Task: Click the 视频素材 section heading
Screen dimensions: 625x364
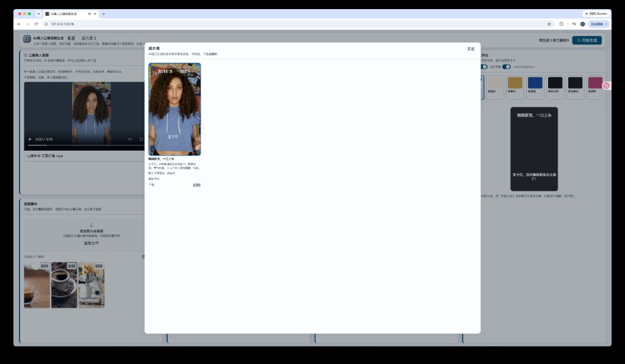Action: [31, 204]
